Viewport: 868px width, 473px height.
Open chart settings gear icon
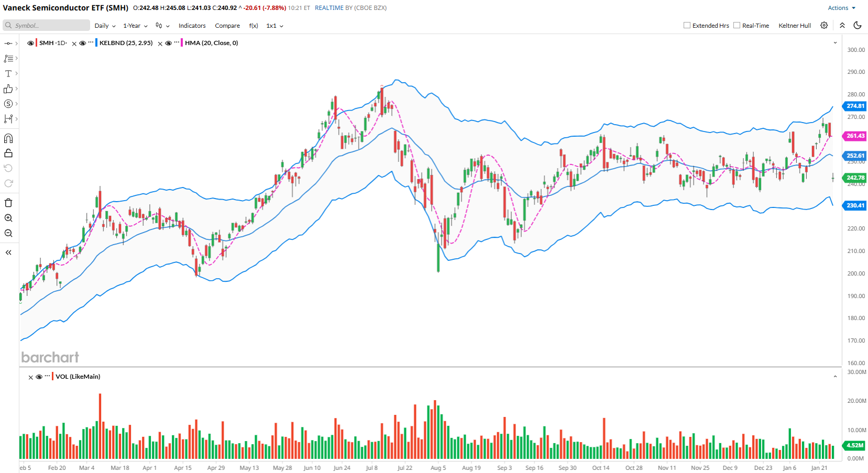tap(824, 25)
